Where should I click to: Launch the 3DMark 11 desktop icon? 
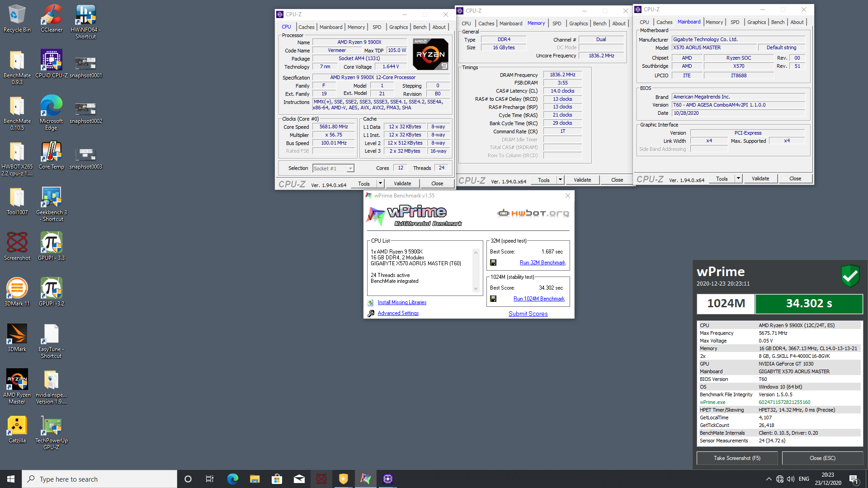[17, 292]
